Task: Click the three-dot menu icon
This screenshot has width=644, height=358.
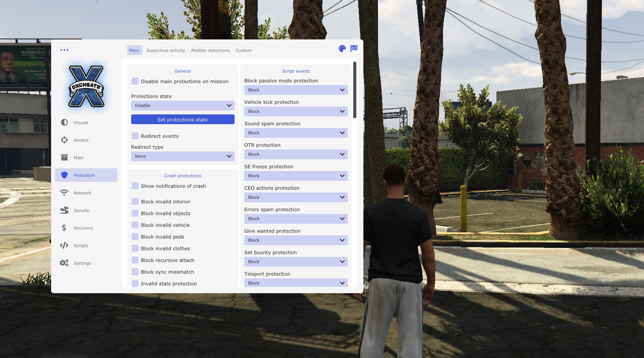Action: pos(64,50)
